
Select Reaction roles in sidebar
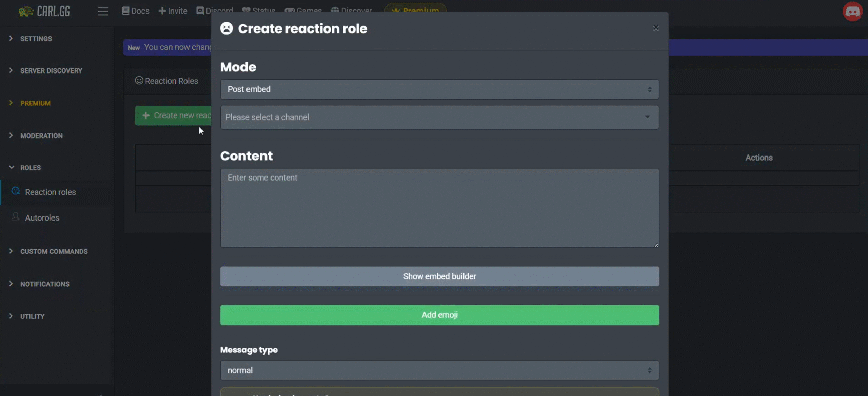(x=50, y=192)
